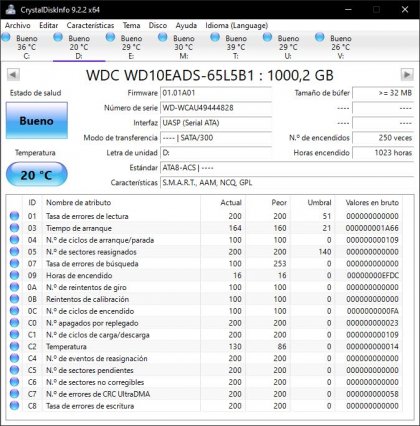Screen dimensions: 420x426
Task: Click status orb for N.º de errores de CRC UltraDMA
Action: point(14,394)
